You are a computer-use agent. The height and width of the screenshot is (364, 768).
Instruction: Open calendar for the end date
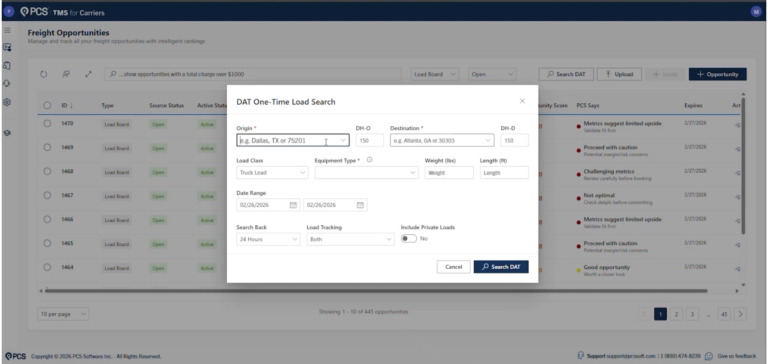[x=360, y=205]
